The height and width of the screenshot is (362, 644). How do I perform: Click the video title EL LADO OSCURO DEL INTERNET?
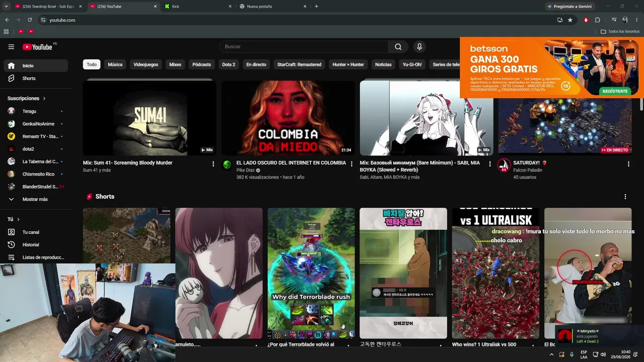pyautogui.click(x=291, y=163)
